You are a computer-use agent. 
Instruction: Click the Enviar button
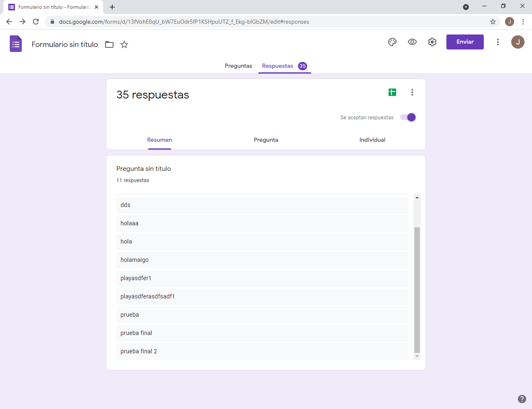click(x=465, y=42)
